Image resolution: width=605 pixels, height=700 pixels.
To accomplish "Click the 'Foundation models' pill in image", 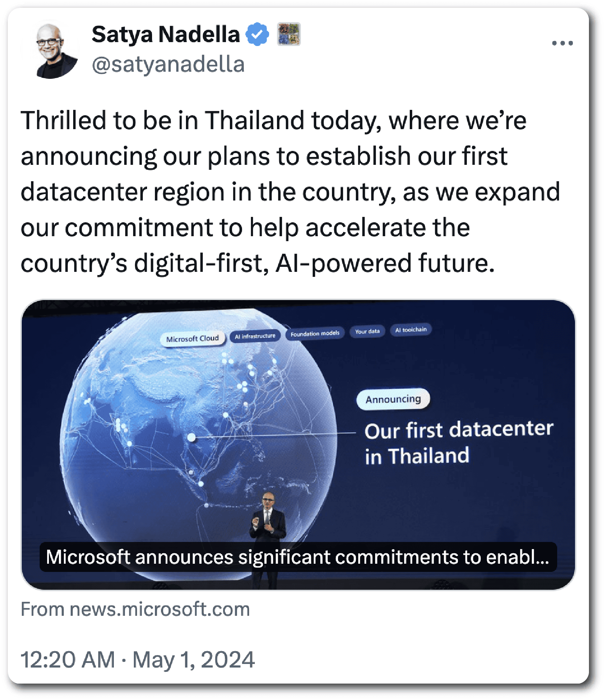I will tap(315, 334).
